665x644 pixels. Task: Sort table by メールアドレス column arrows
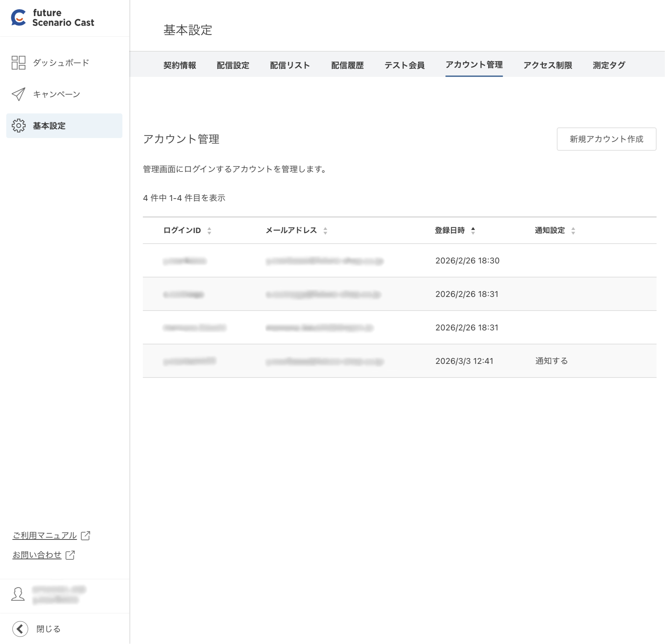pyautogui.click(x=325, y=231)
